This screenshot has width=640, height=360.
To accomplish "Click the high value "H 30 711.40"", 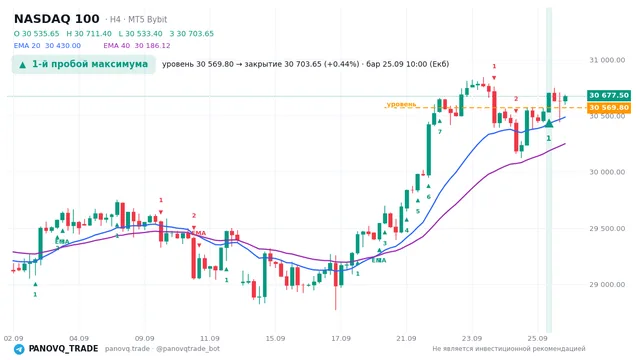I will point(89,33).
